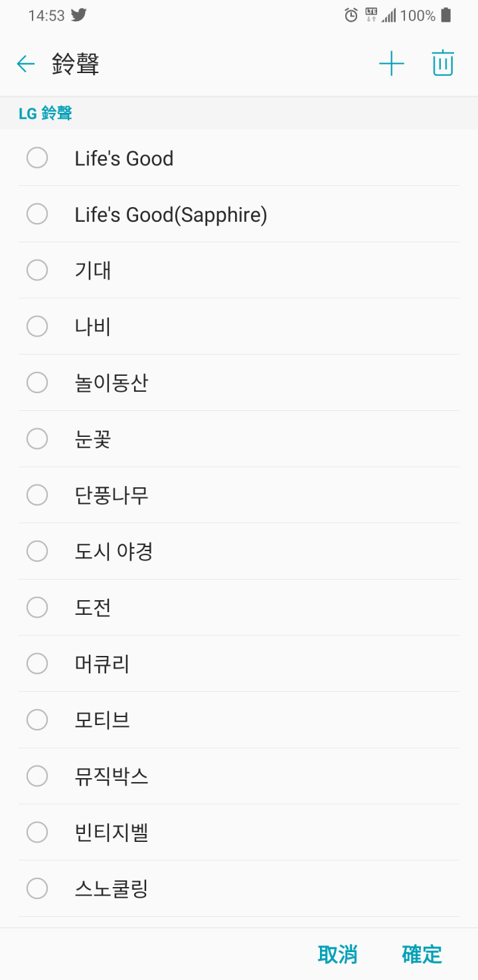This screenshot has width=478, height=980.
Task: Tap the trash delete icon
Action: coord(443,64)
